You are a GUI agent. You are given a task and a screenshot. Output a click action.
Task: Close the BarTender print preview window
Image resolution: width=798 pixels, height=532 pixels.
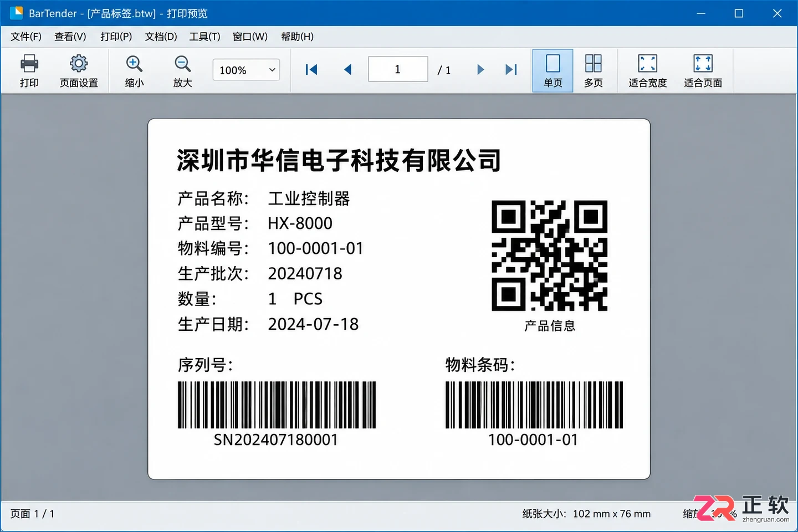click(777, 13)
